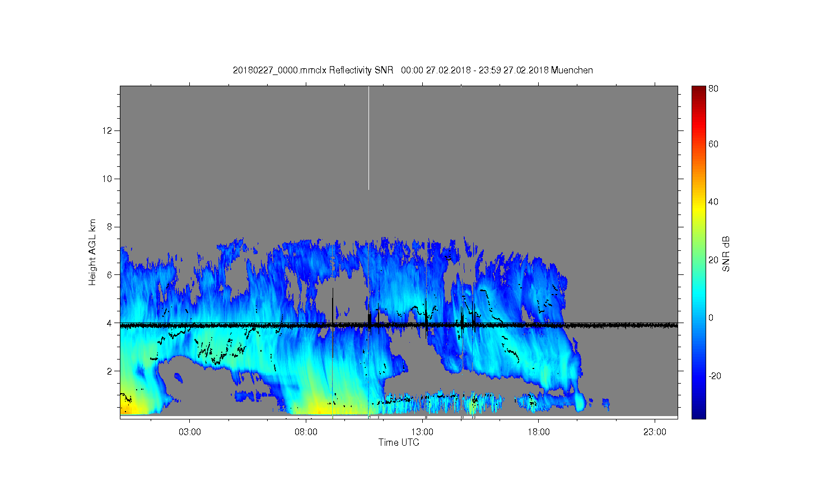This screenshot has height=504, width=840.
Task: Click the height tick label '10'
Action: click(x=108, y=179)
